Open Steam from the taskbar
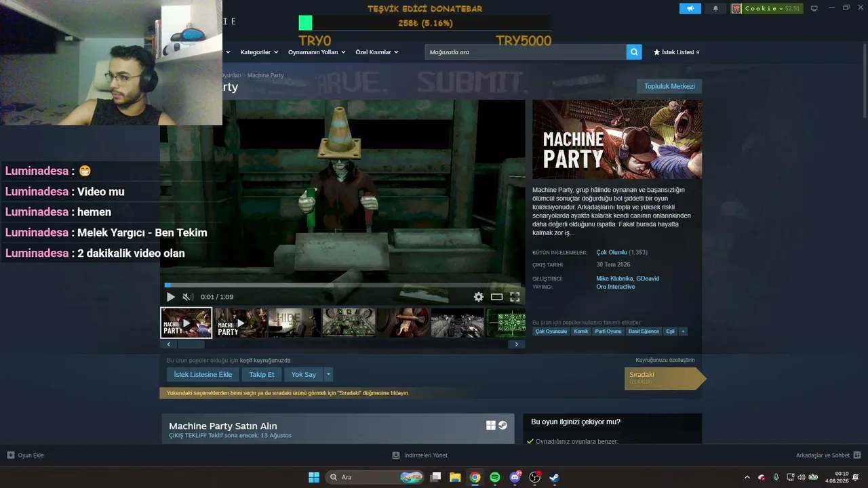The image size is (868, 488). click(554, 477)
